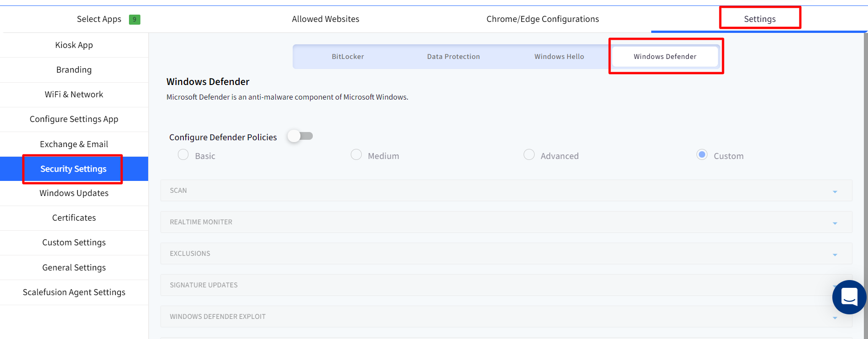
Task: Click the Configure Defender Policies label
Action: point(223,138)
